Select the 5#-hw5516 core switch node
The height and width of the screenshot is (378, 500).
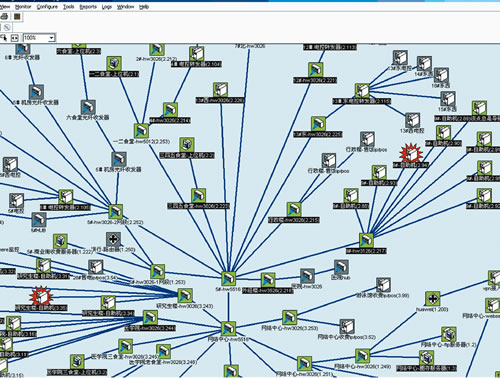click(229, 279)
